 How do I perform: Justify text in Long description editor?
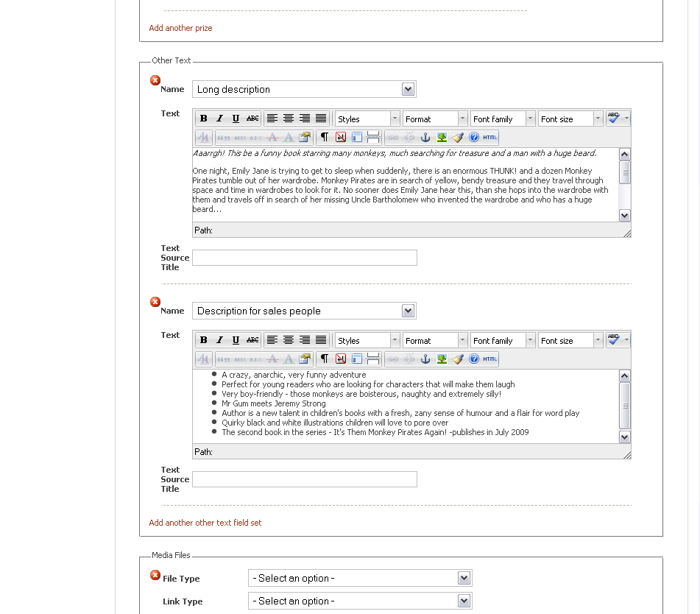tap(321, 119)
